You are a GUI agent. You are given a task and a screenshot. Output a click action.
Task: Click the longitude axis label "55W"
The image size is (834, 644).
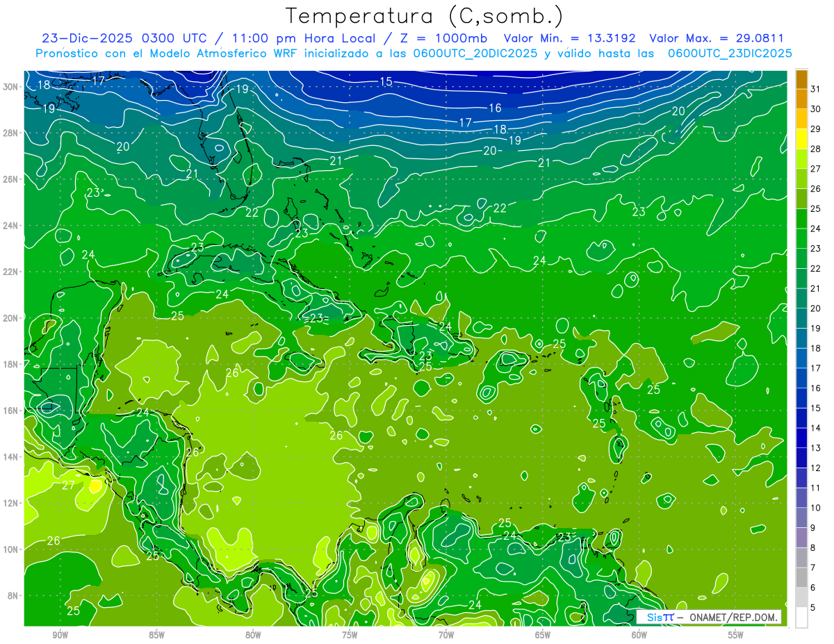click(x=736, y=635)
